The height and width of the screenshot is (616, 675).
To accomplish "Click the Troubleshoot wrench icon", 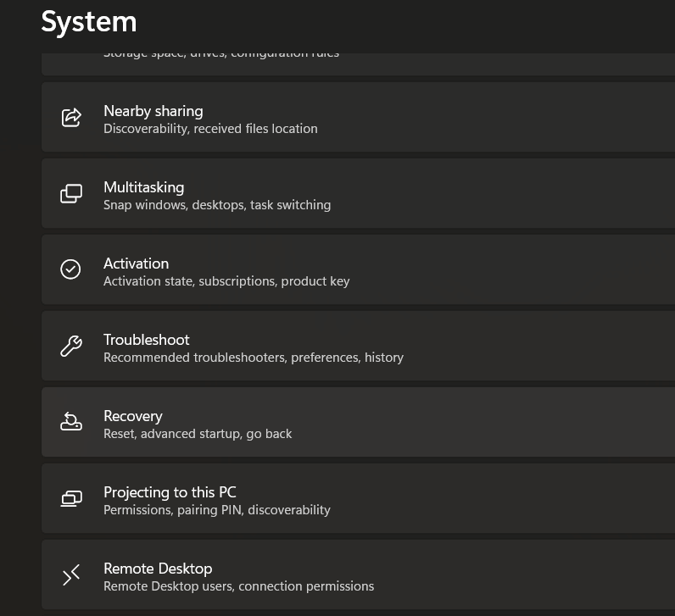I will 71,346.
